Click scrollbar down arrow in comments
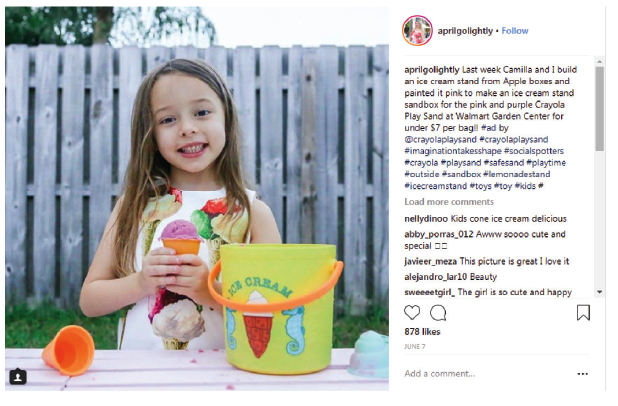This screenshot has height=406, width=618. click(599, 292)
